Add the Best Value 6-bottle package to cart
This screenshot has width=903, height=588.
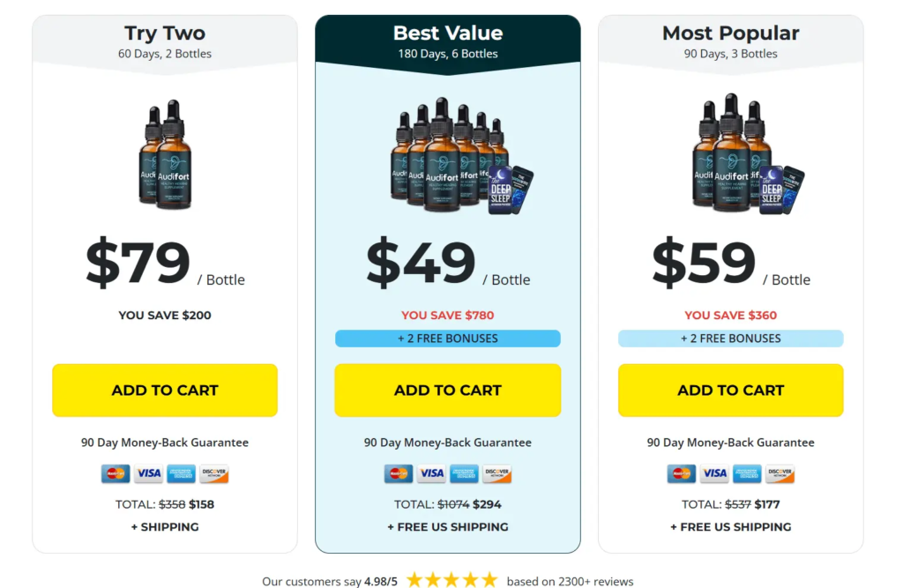[448, 390]
